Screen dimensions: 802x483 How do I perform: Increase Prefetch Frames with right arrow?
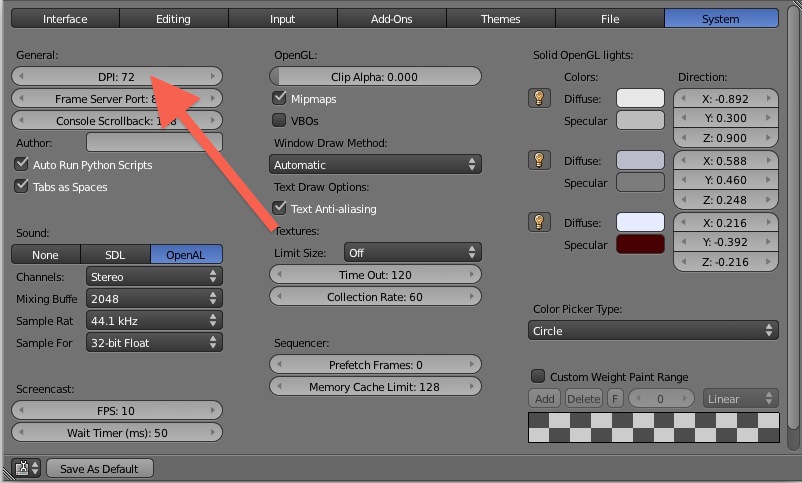pyautogui.click(x=472, y=364)
